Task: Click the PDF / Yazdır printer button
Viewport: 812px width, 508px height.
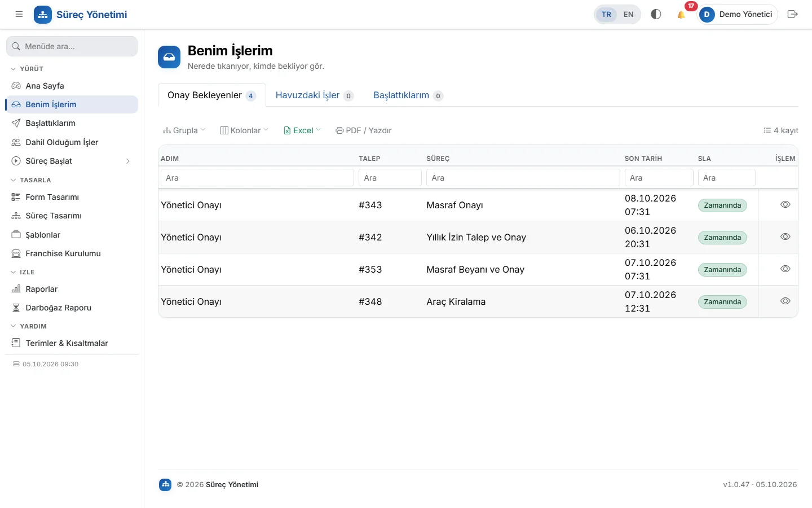Action: click(364, 130)
